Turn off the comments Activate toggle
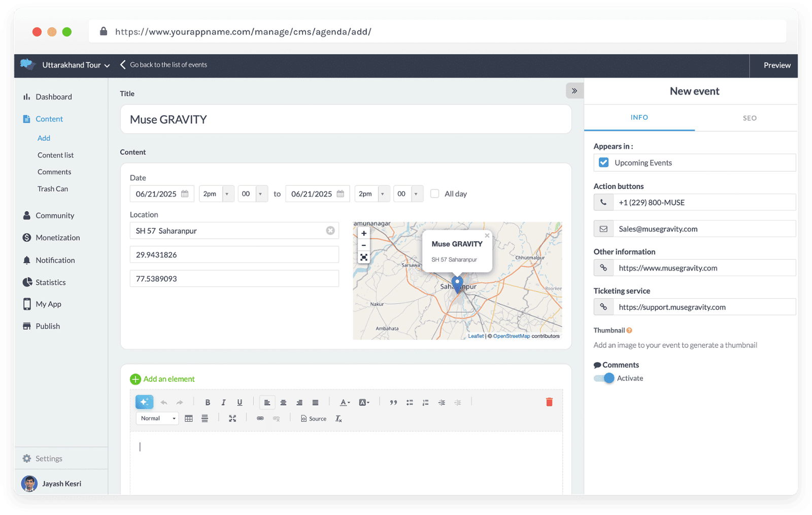This screenshot has width=812, height=515. pos(604,378)
